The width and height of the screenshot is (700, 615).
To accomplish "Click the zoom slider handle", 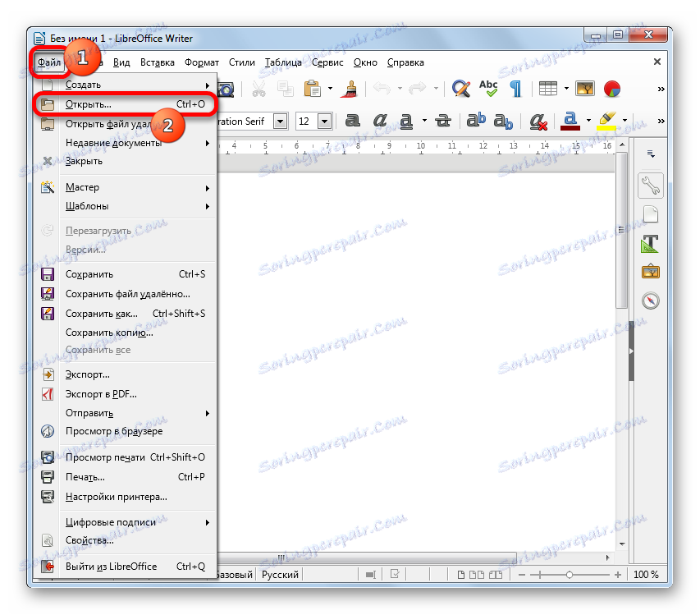I will click(570, 575).
